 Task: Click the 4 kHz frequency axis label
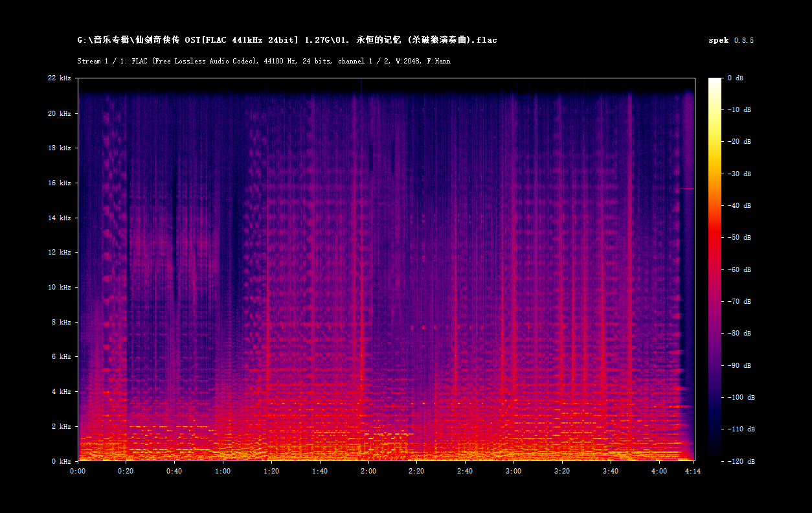(62, 391)
